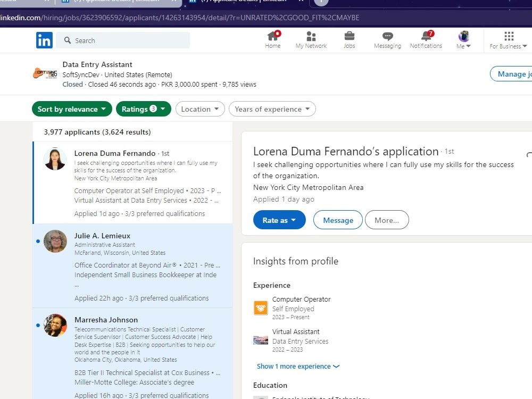The image size is (532, 399).
Task: Click the LinkedIn logo icon
Action: pos(45,40)
